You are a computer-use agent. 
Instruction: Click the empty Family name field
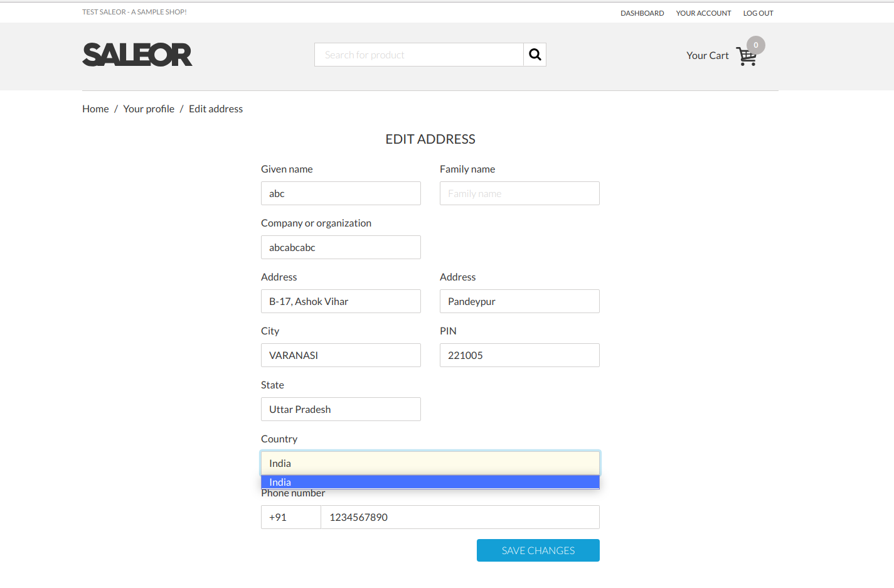pyautogui.click(x=519, y=193)
